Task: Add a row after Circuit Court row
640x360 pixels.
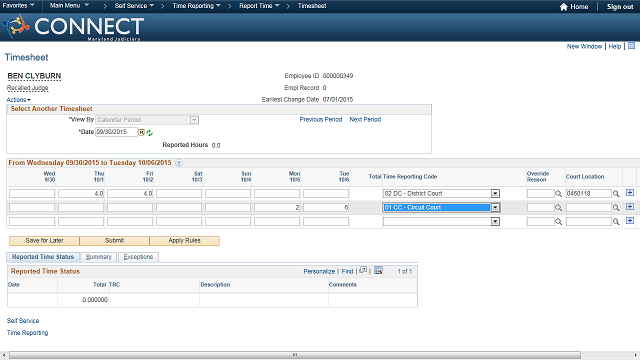Action: point(630,207)
